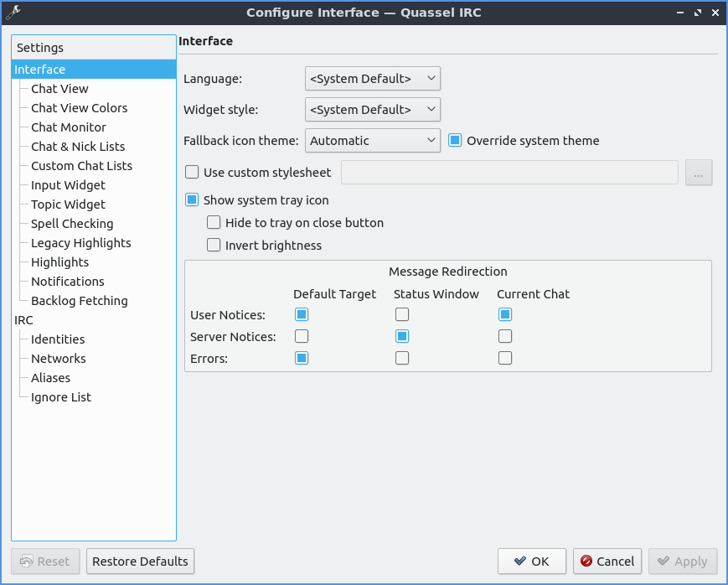Click Restore Defaults button
Screen dimensions: 728x585
[140, 562]
